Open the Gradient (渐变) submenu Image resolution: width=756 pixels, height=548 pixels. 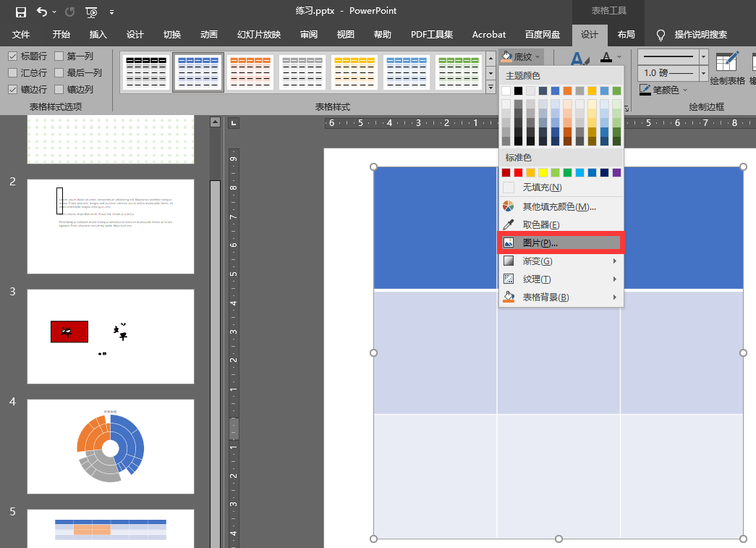[x=561, y=261]
